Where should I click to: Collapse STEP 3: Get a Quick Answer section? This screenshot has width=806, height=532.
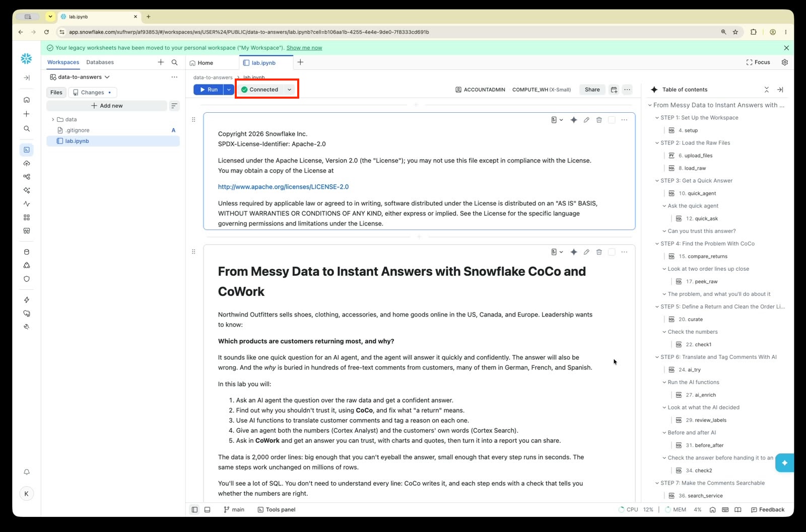pos(657,181)
